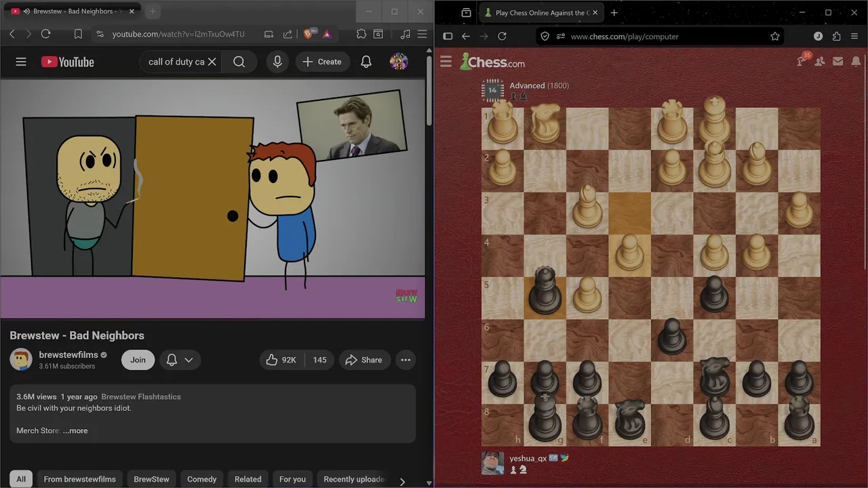Dislike the video showing 145

[x=319, y=360]
